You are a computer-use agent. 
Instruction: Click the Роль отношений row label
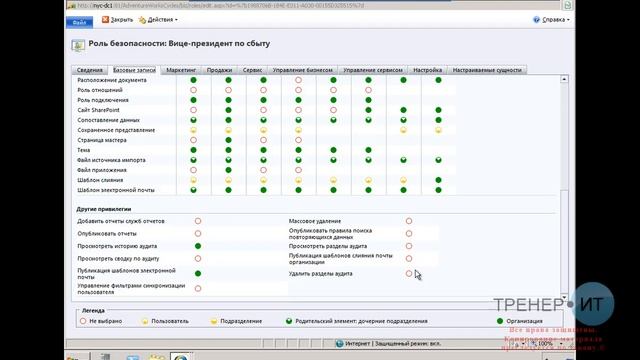[100, 90]
